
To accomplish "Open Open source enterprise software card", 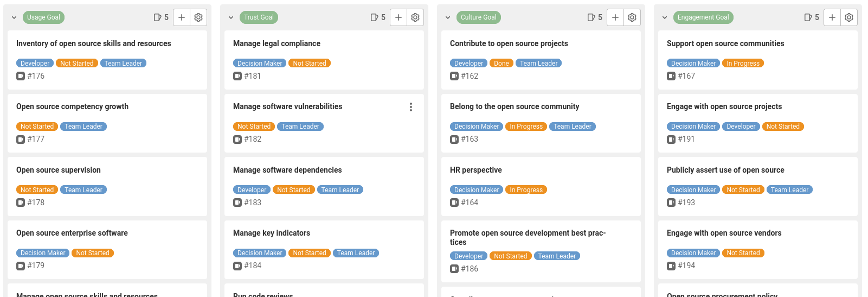I will point(72,233).
